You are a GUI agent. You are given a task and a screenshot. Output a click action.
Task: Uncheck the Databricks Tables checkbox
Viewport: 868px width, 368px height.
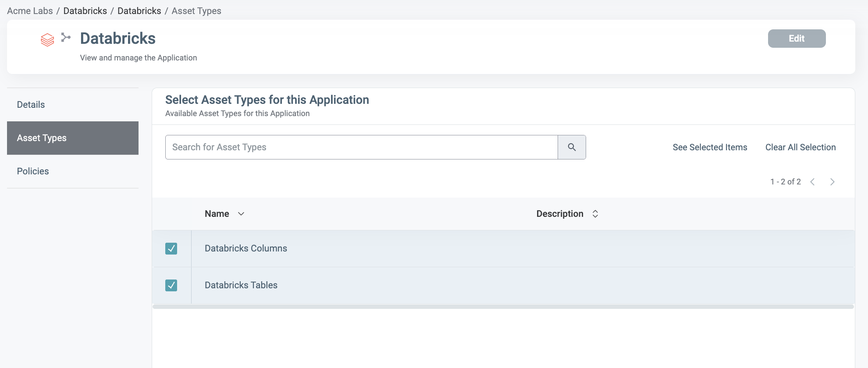pos(171,286)
